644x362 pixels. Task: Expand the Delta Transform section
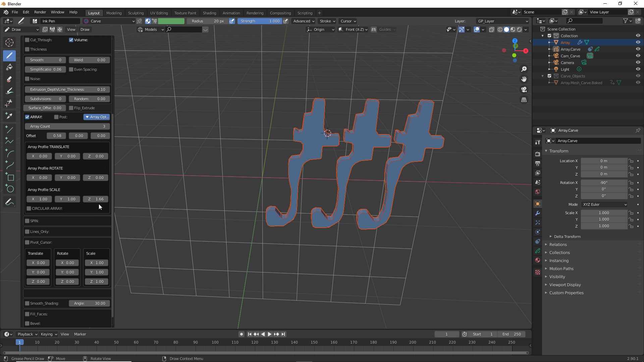(567, 237)
